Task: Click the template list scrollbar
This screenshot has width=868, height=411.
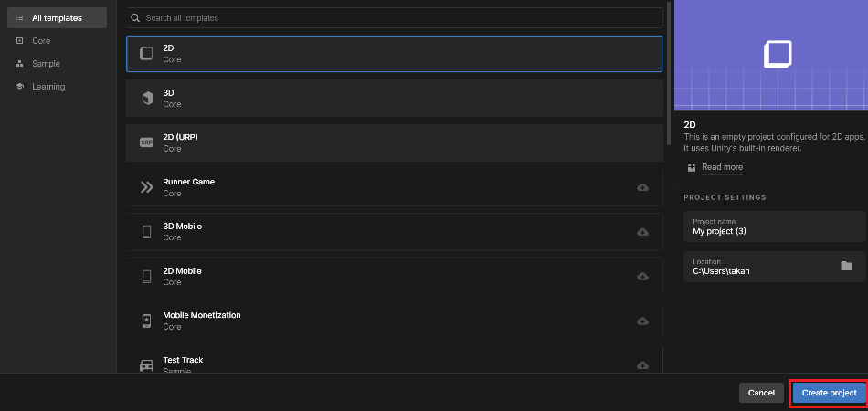Action: click(x=669, y=73)
